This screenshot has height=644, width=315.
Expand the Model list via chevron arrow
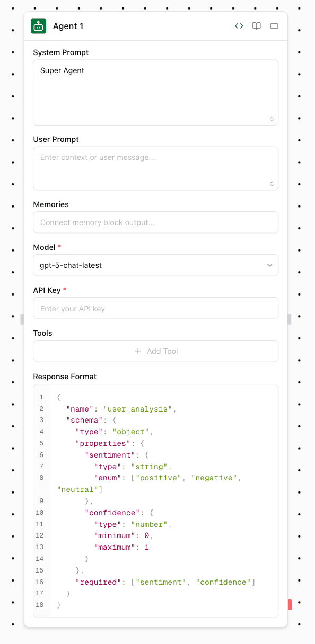click(269, 265)
